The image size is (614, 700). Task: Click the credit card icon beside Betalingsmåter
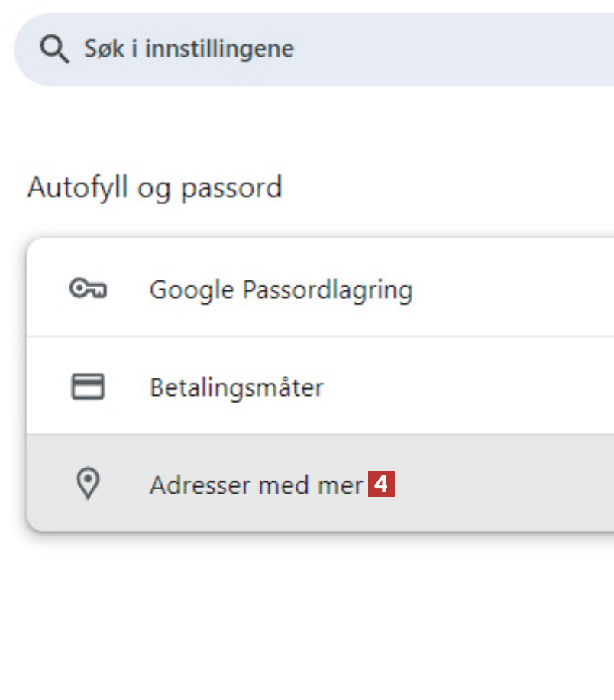pyautogui.click(x=88, y=387)
